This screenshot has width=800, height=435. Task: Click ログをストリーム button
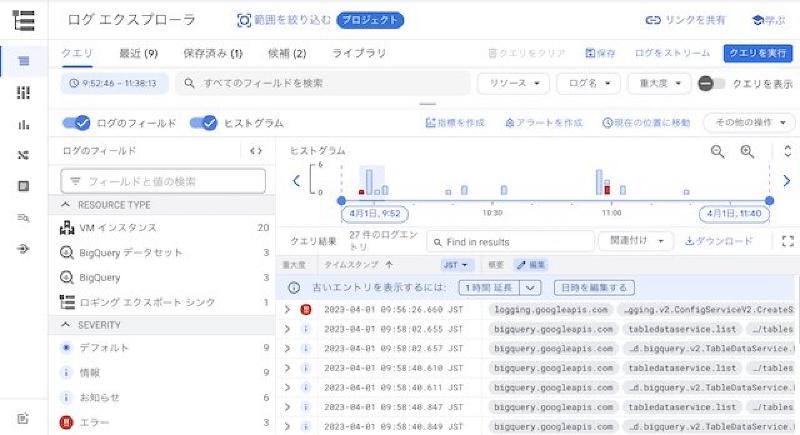coord(672,53)
